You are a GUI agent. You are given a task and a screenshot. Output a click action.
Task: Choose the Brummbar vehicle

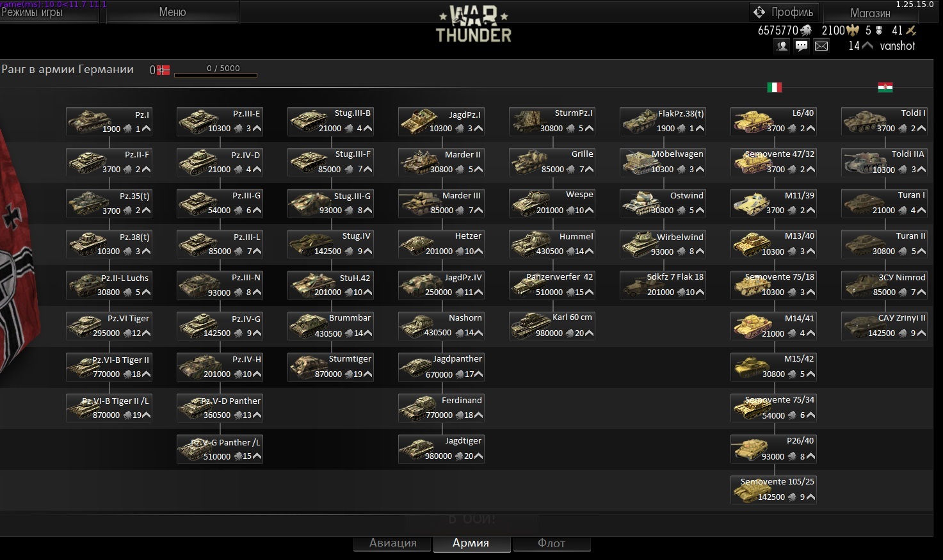[330, 326]
